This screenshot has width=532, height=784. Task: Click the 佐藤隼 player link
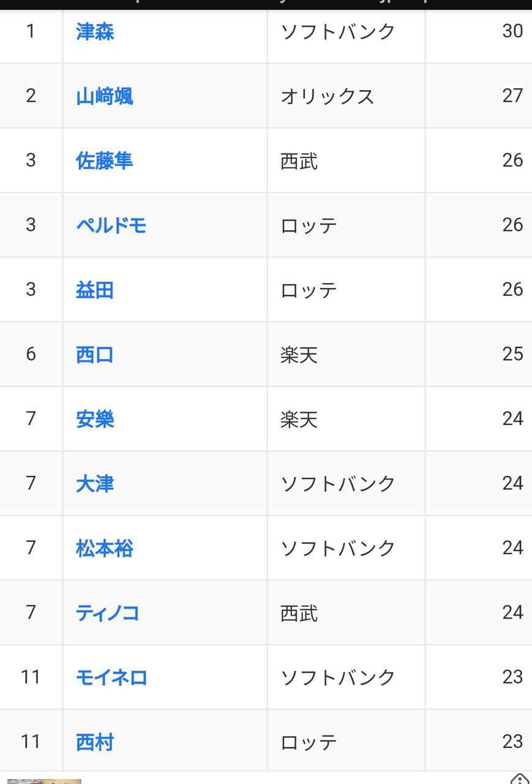[105, 161]
